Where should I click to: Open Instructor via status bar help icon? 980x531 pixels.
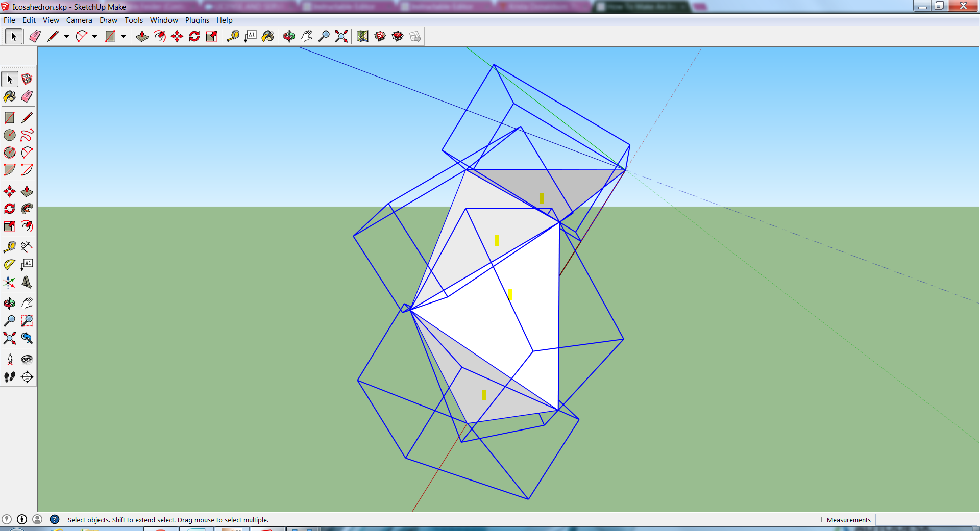(55, 519)
